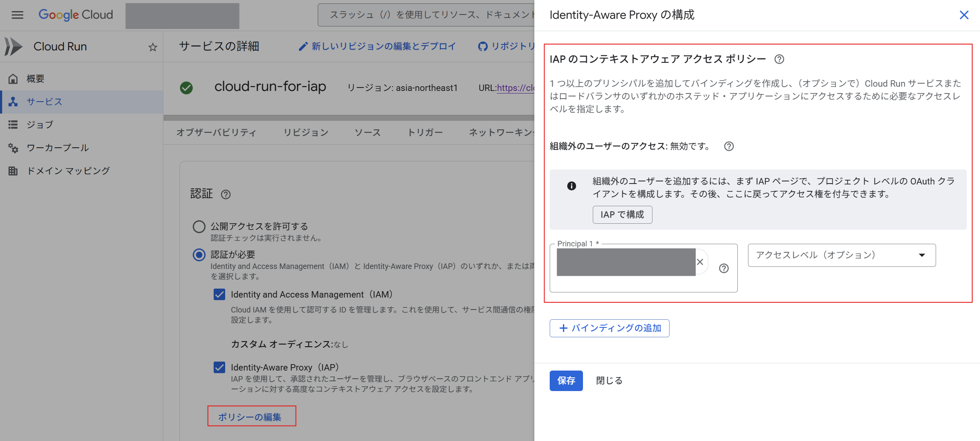This screenshot has height=441, width=980.
Task: Switch to the ソース tab
Action: pyautogui.click(x=367, y=132)
